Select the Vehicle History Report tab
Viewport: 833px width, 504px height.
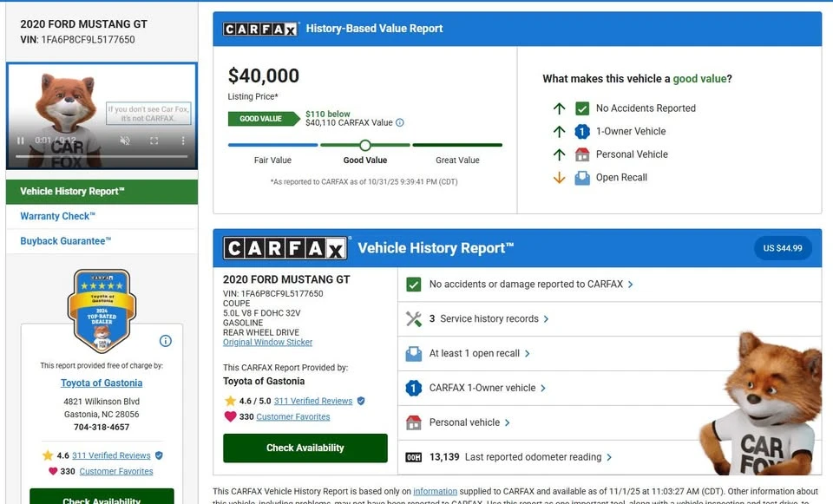click(102, 191)
